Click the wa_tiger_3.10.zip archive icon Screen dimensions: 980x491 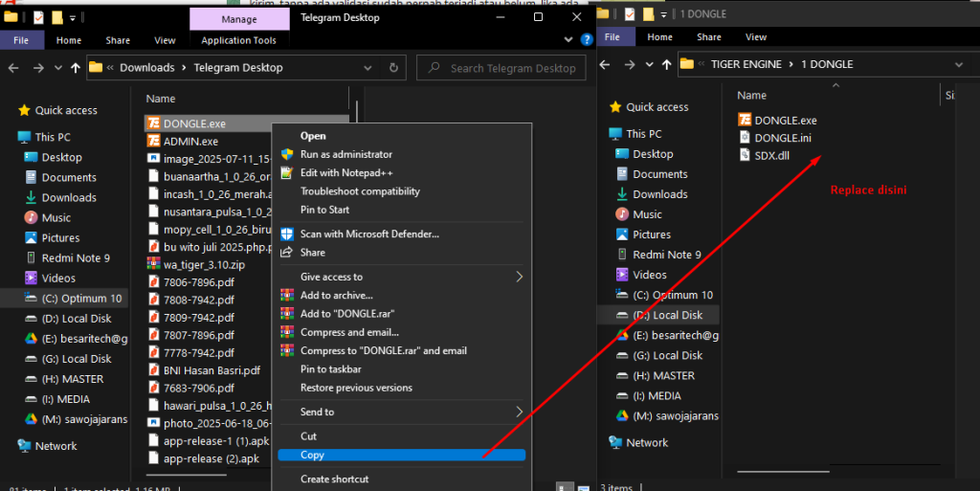pos(154,262)
